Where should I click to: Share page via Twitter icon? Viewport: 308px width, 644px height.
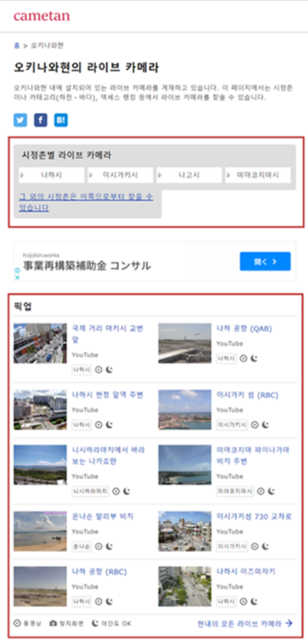point(20,120)
